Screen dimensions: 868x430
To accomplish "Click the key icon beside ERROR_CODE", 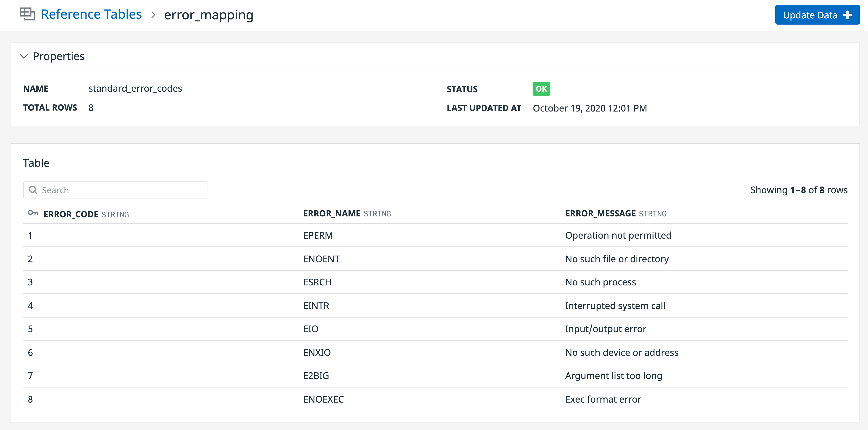I will 33,213.
